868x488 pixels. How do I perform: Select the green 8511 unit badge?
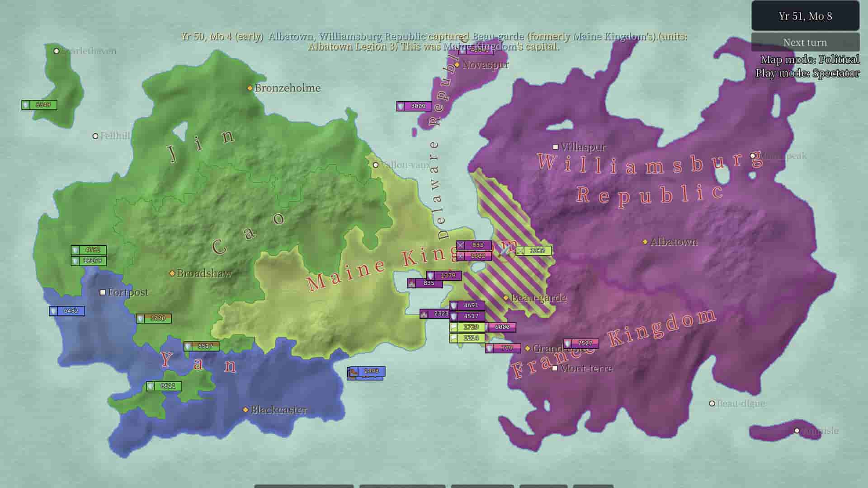point(164,386)
